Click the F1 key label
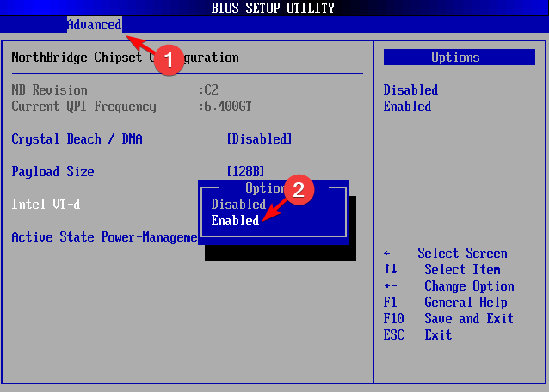Viewport: 549px width, 392px height. [390, 302]
